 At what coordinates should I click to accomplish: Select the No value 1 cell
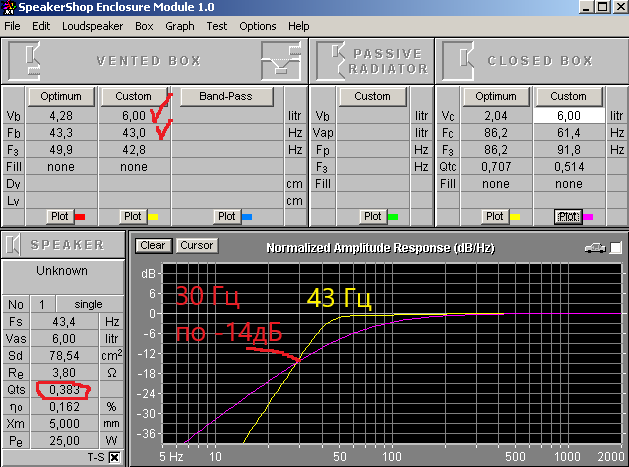coord(42,305)
